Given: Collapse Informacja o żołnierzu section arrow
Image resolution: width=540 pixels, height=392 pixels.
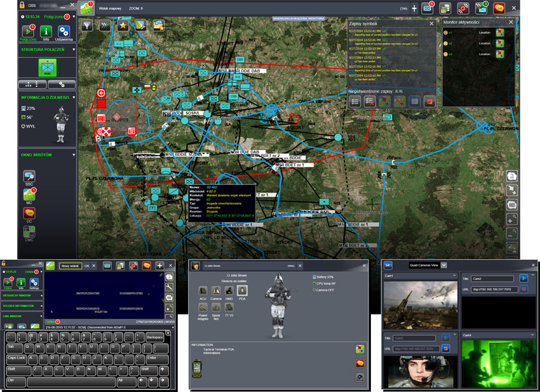Looking at the screenshot, I should coord(74,97).
